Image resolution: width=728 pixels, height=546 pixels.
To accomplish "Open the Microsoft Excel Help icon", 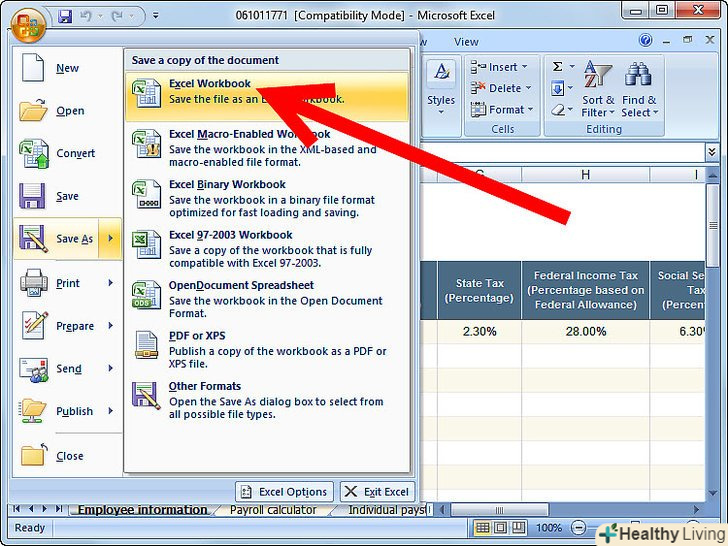I will coord(645,40).
